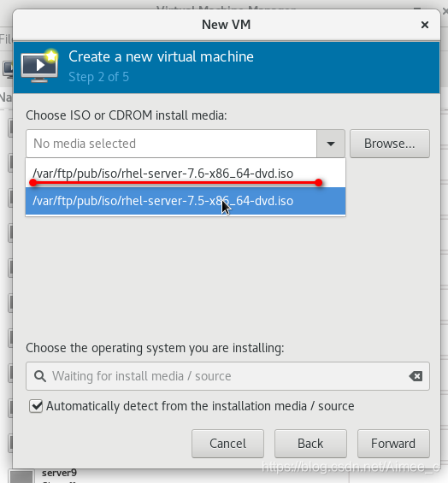Click the new virtual machine monitor icon
The width and height of the screenshot is (448, 483).
pyautogui.click(x=39, y=65)
